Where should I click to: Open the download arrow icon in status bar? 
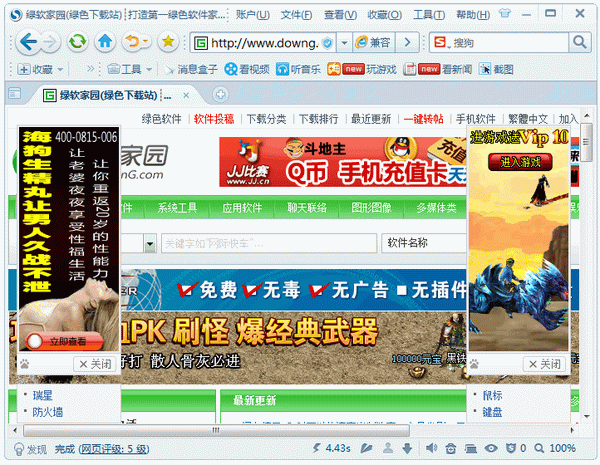pyautogui.click(x=407, y=448)
